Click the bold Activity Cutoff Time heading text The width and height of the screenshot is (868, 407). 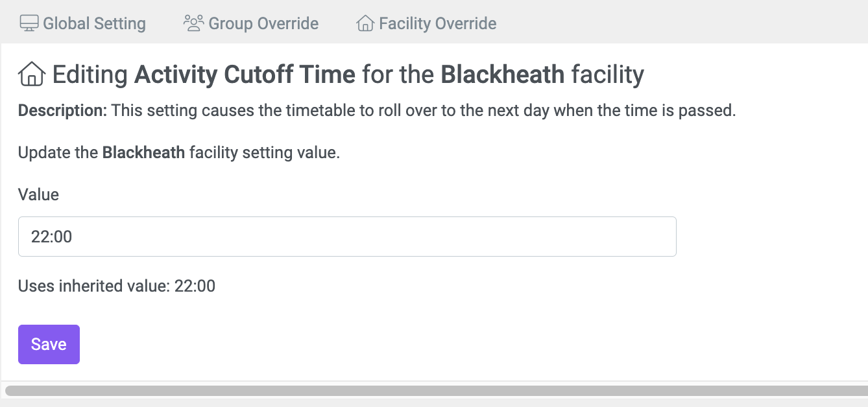point(245,75)
